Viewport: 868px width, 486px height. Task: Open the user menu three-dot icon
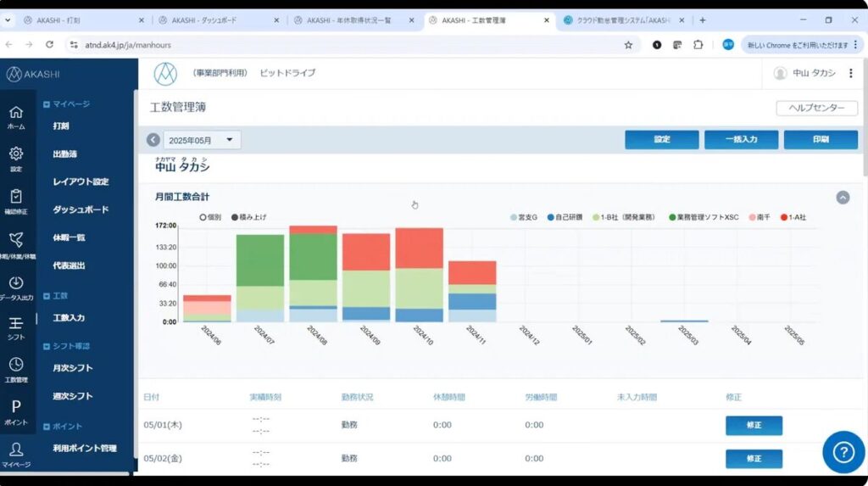point(851,73)
